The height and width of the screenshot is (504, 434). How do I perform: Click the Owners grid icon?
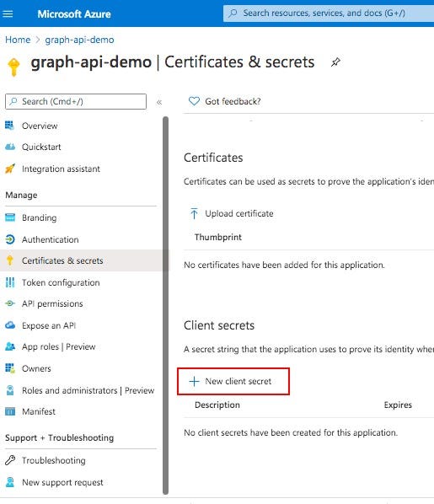point(10,368)
